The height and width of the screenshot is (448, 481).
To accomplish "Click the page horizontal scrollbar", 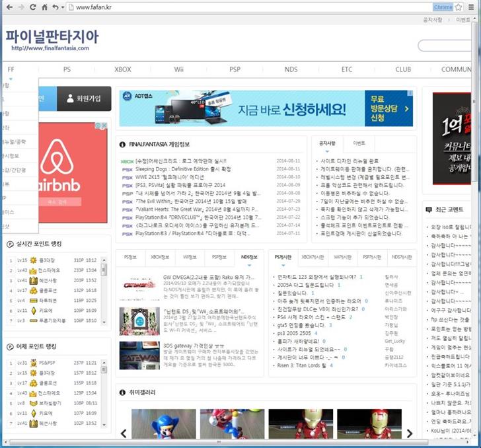I will tap(219, 442).
